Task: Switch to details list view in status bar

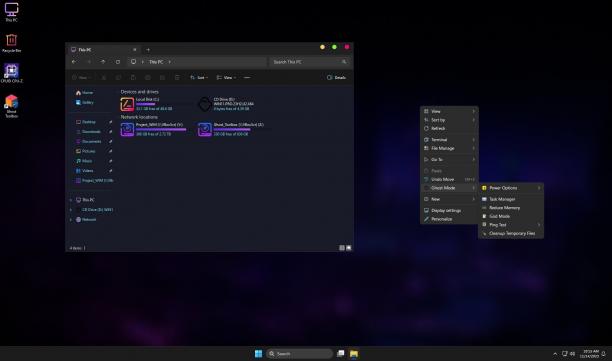Action: [x=342, y=248]
